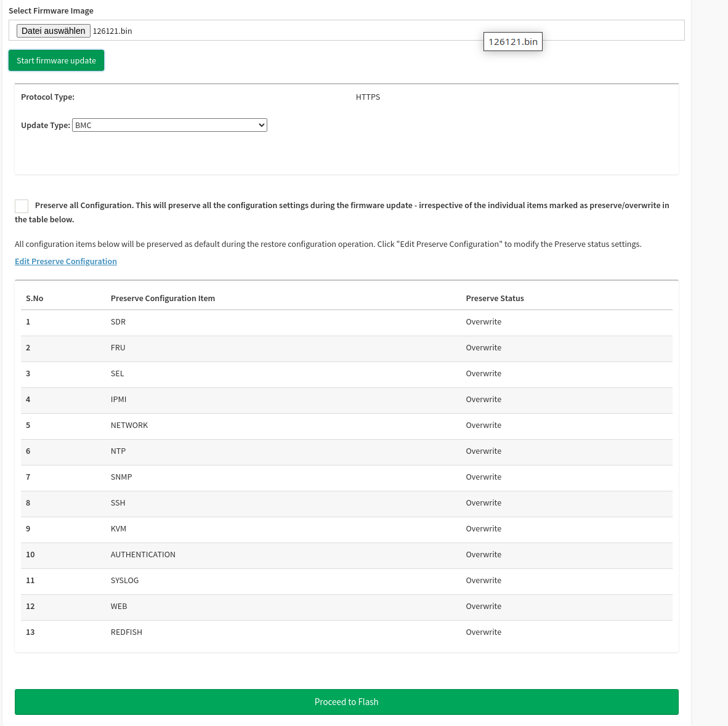Screen dimensions: 728x726
Task: Click the Datei auswählen file button
Action: click(54, 31)
